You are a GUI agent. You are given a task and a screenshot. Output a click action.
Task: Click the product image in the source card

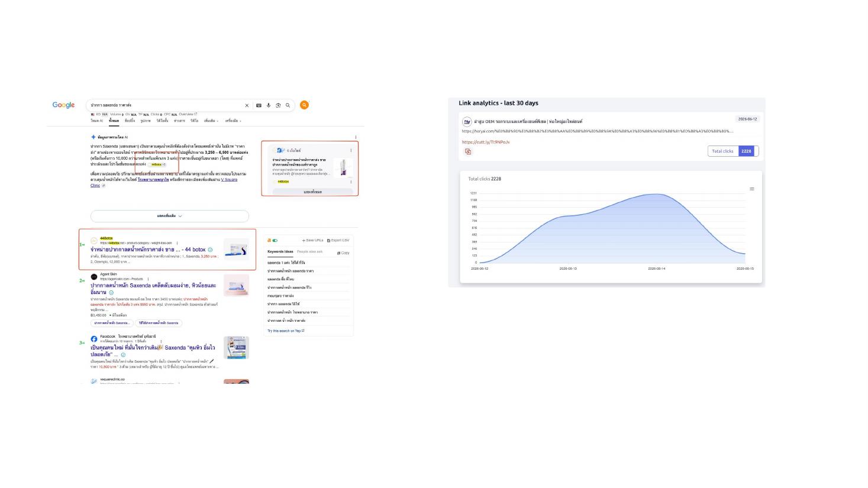coord(342,167)
